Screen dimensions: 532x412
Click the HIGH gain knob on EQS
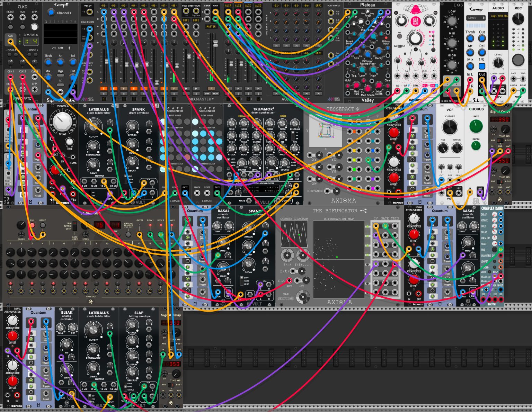[452, 65]
